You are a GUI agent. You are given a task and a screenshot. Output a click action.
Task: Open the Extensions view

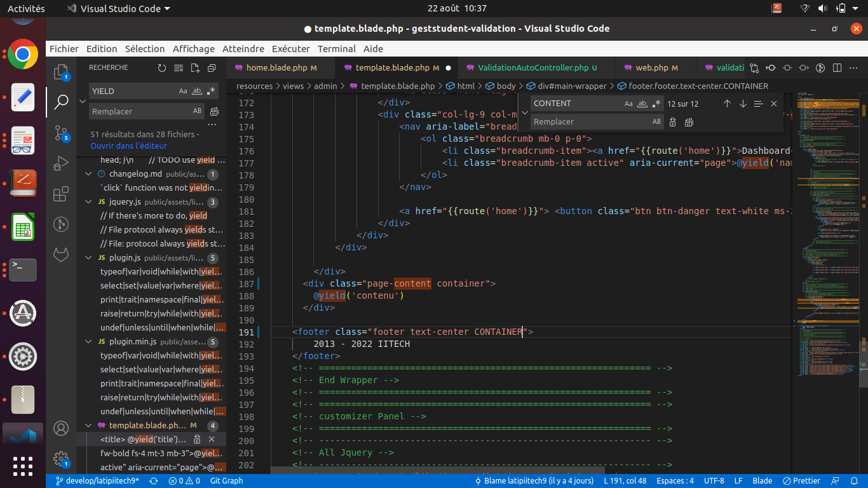61,194
